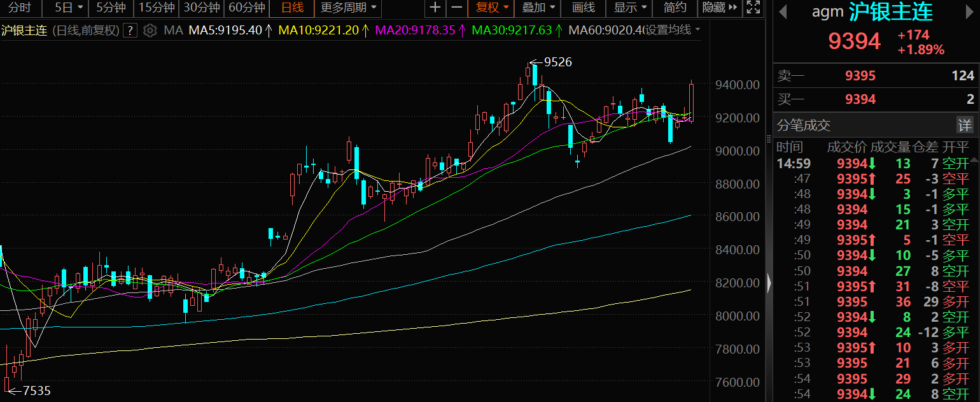Collapse the right panel via divider handle
The width and height of the screenshot is (980, 402).
point(769,282)
